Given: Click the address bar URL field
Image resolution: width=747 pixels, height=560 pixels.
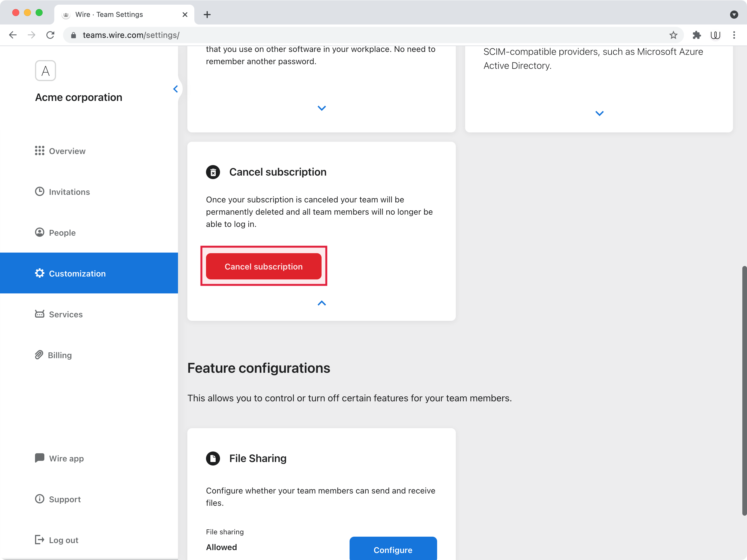Looking at the screenshot, I should [371, 35].
